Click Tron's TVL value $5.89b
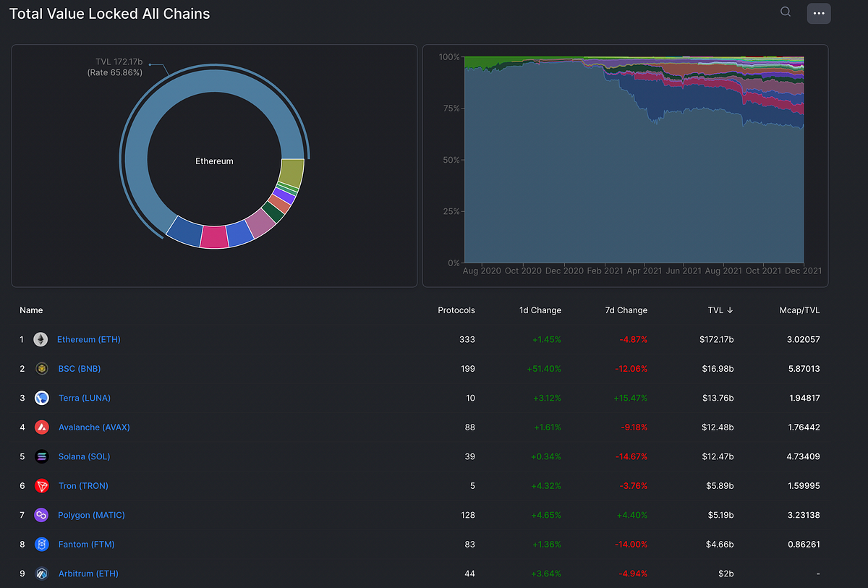 click(718, 486)
